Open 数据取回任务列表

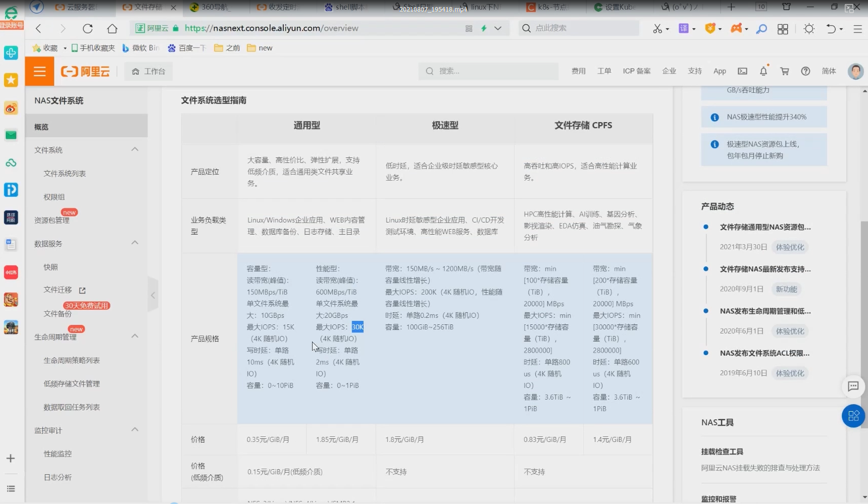pos(72,407)
